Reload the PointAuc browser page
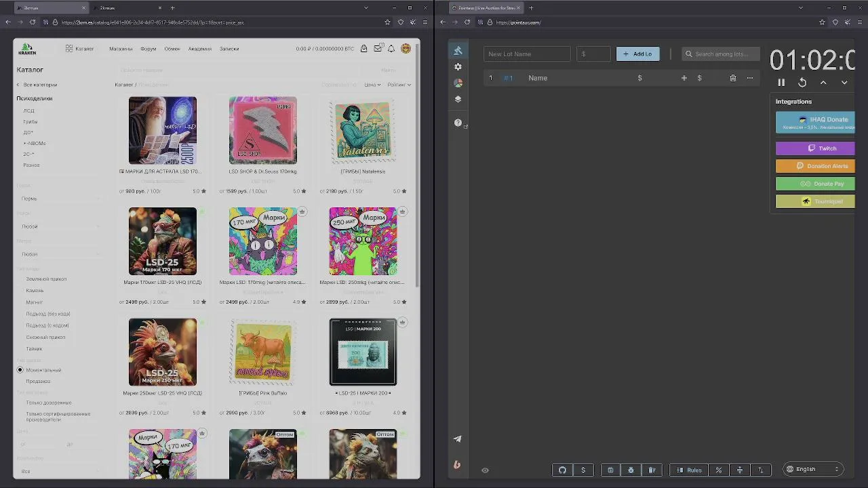The image size is (868, 488). (467, 22)
